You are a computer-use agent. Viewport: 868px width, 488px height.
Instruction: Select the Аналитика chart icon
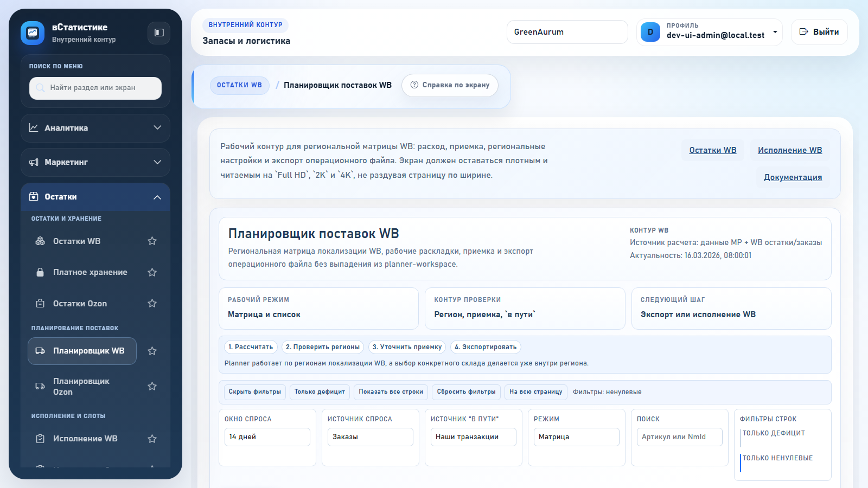(34, 128)
